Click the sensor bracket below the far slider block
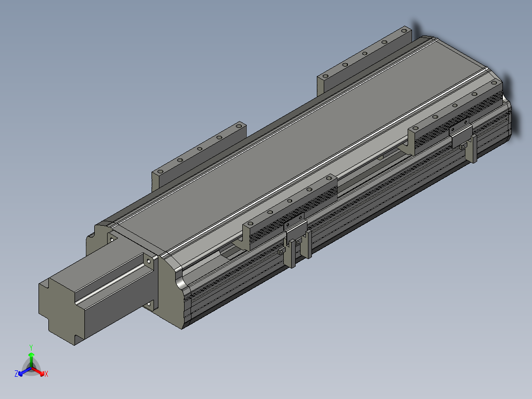 463,143
